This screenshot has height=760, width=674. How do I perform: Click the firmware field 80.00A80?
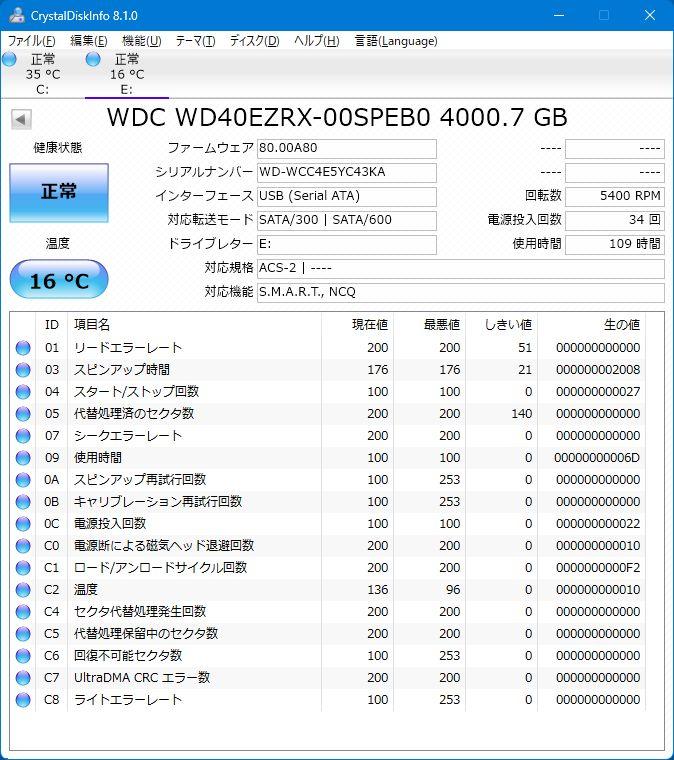346,148
